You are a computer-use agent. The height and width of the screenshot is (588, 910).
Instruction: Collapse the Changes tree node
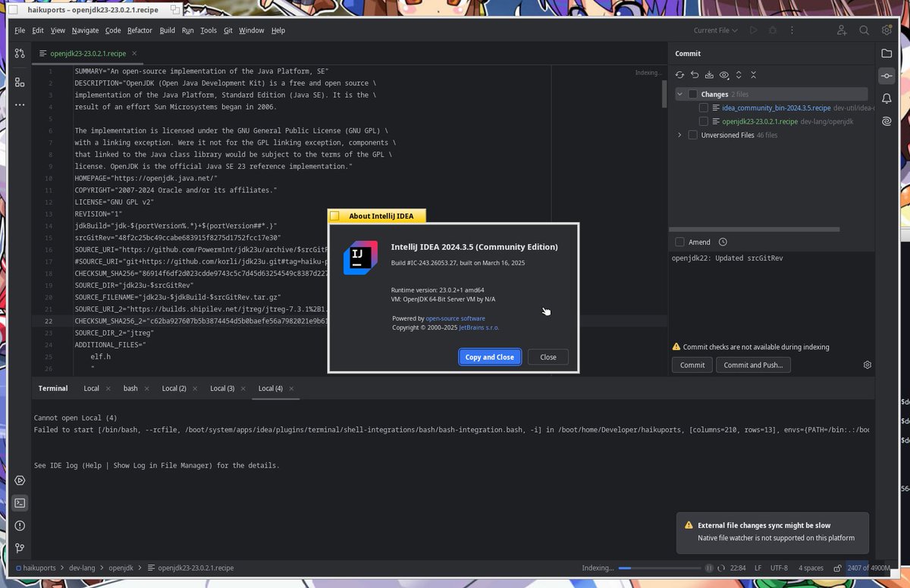click(x=679, y=94)
